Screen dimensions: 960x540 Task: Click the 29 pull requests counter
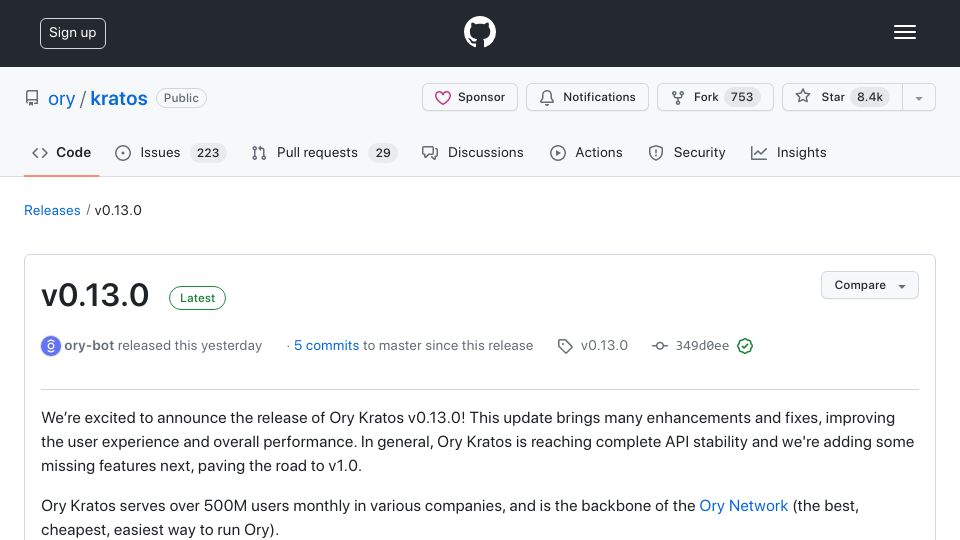point(383,152)
